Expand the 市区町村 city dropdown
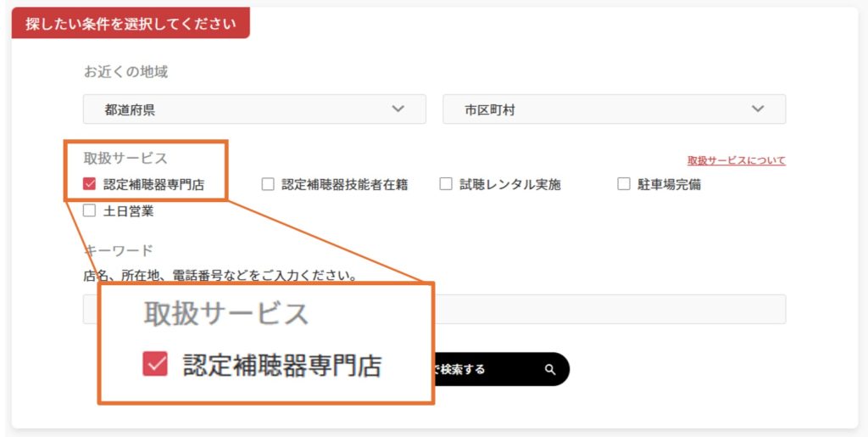This screenshot has width=868, height=437. (614, 109)
